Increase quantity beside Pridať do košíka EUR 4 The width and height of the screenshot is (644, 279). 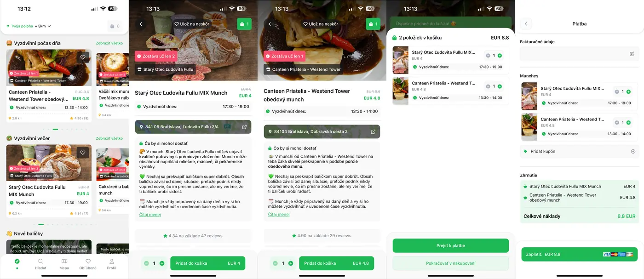tap(162, 263)
